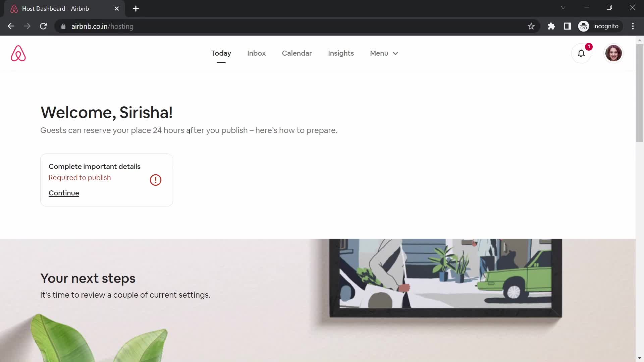This screenshot has height=362, width=644.
Task: Open the Calendar navigation item
Action: pos(297,53)
